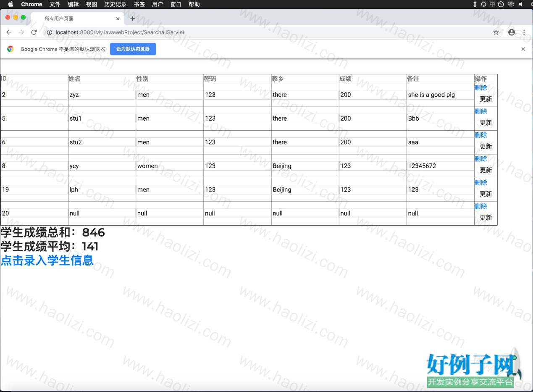Click the 点击录入学生信息 link
The image size is (533, 392).
pyautogui.click(x=47, y=260)
